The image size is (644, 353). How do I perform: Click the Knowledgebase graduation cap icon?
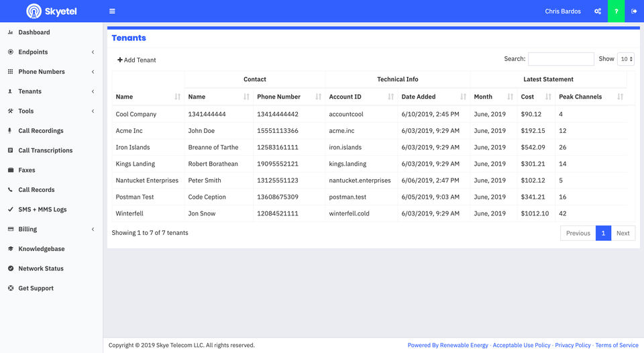pos(11,248)
